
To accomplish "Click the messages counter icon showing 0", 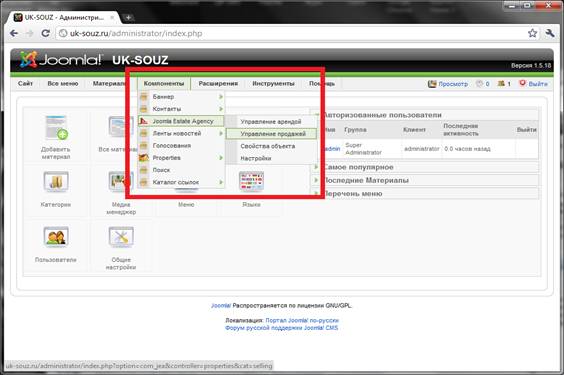I will pos(479,84).
